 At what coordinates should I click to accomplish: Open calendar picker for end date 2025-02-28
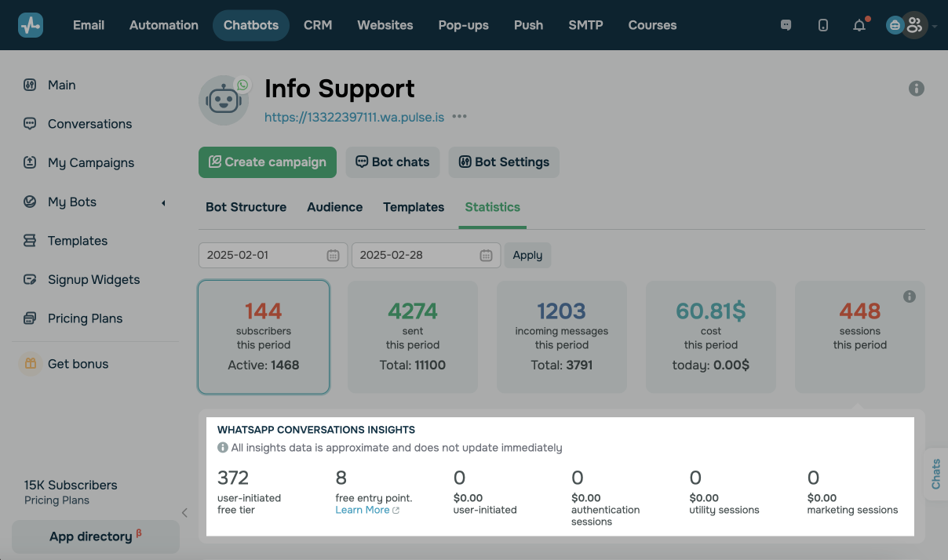[x=486, y=255]
